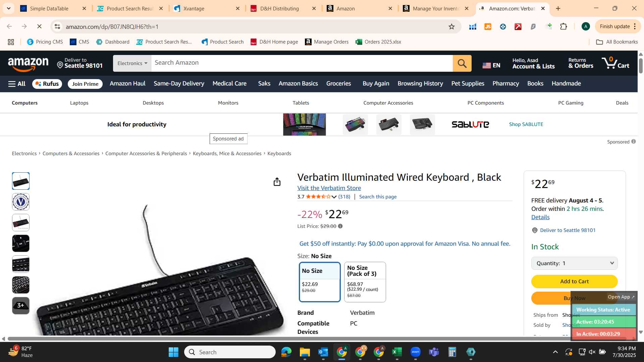644x362 pixels.
Task: Choose the language selector EN flag
Action: (491, 65)
